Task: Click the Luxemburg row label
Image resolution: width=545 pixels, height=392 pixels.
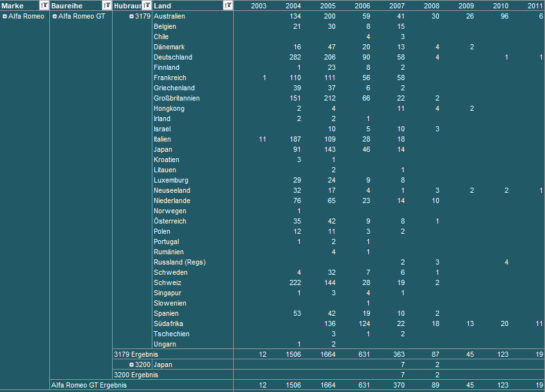Action: click(x=170, y=181)
